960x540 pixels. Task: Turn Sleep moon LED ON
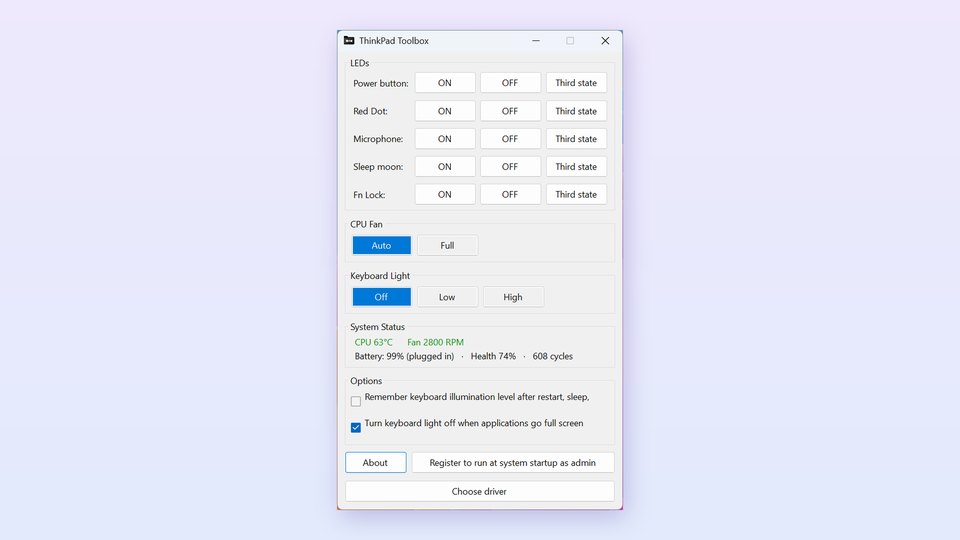click(x=445, y=167)
